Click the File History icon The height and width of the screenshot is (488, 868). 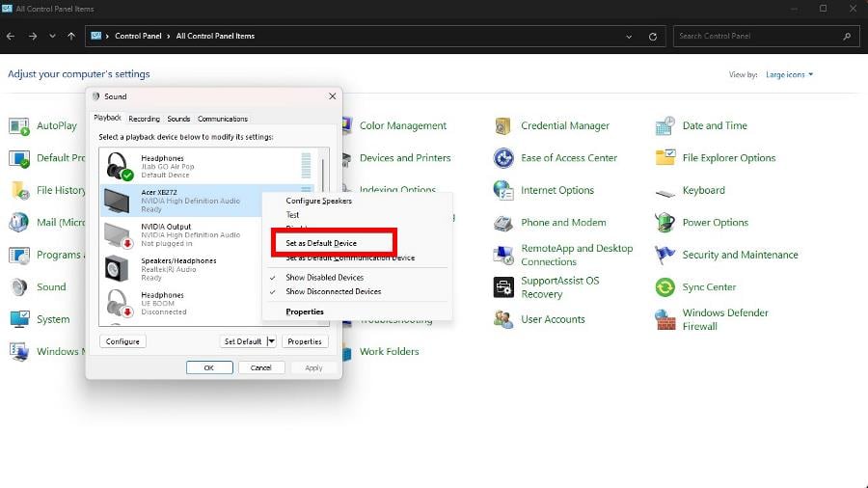(20, 190)
